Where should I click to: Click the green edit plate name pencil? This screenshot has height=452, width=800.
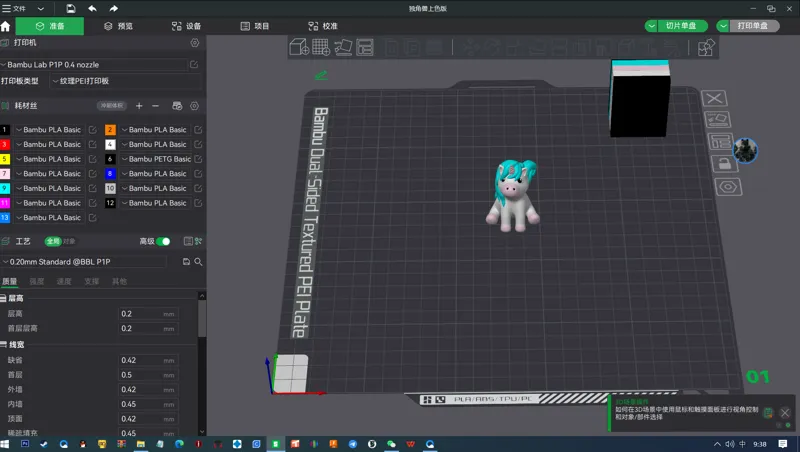321,75
